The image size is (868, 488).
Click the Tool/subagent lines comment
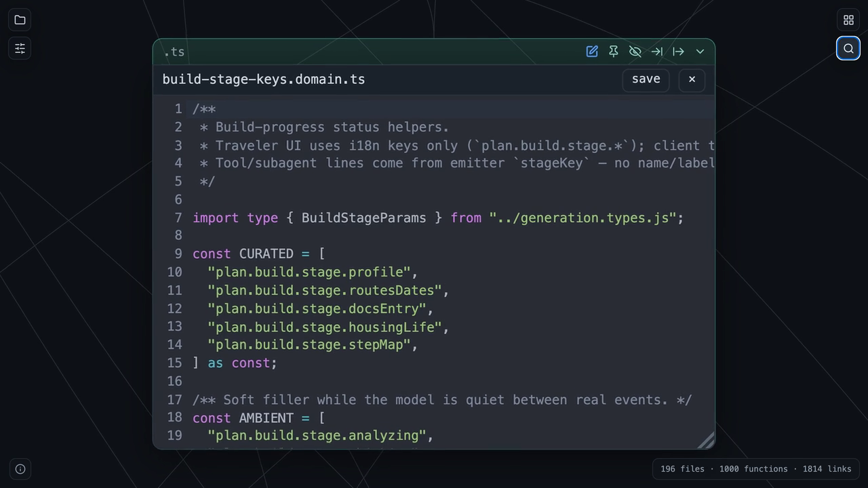pyautogui.click(x=457, y=163)
